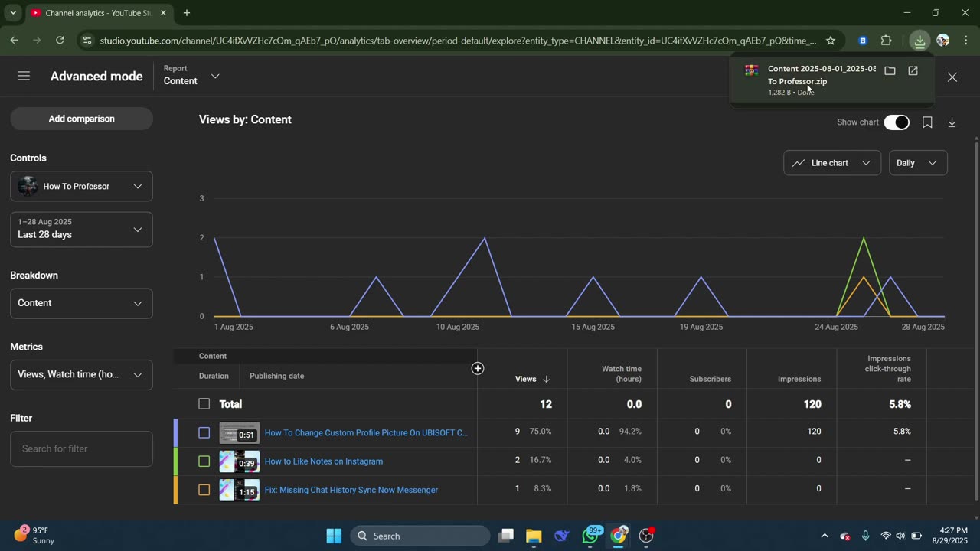Check the Like Notes on Instagram checkbox

pyautogui.click(x=204, y=461)
